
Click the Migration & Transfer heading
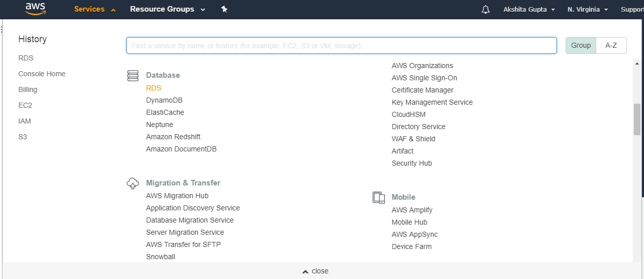click(183, 183)
